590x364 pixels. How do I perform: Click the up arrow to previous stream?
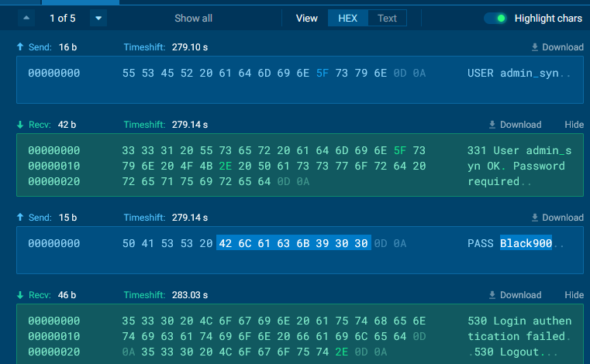point(26,18)
